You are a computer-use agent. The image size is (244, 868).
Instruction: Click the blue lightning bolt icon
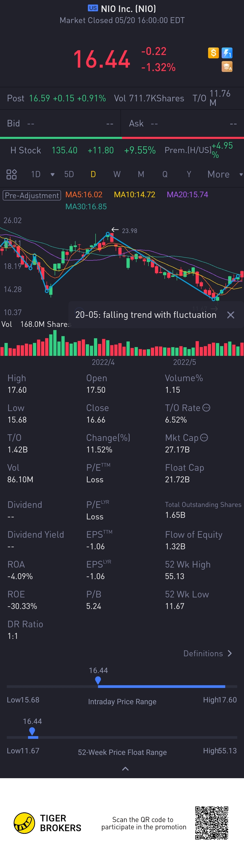[227, 52]
